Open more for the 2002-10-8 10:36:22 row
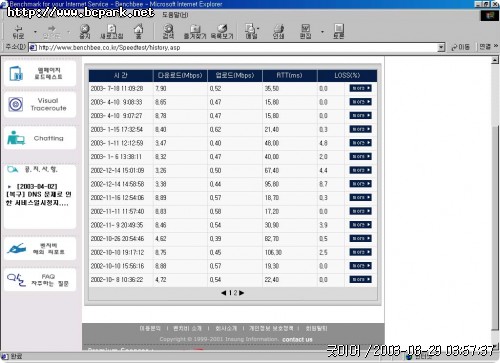500x363 pixels. (x=360, y=279)
